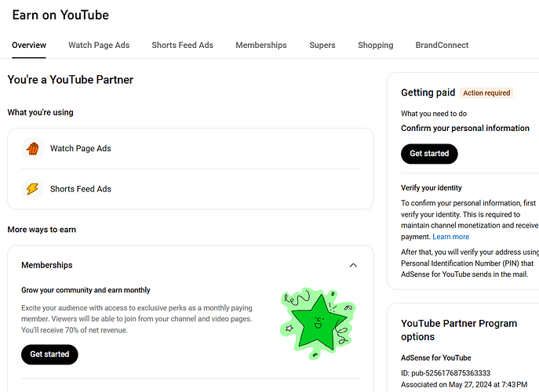Click the Watch Page Ads icon

(32, 148)
